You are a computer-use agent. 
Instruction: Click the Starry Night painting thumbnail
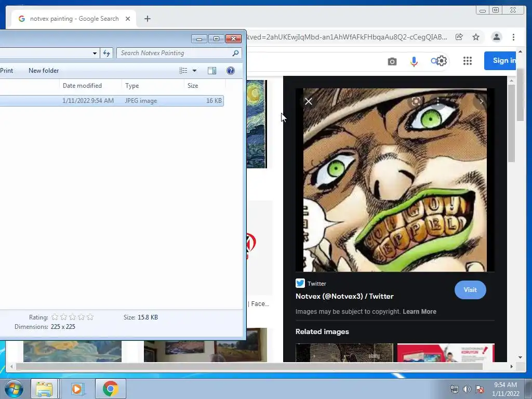(x=257, y=124)
